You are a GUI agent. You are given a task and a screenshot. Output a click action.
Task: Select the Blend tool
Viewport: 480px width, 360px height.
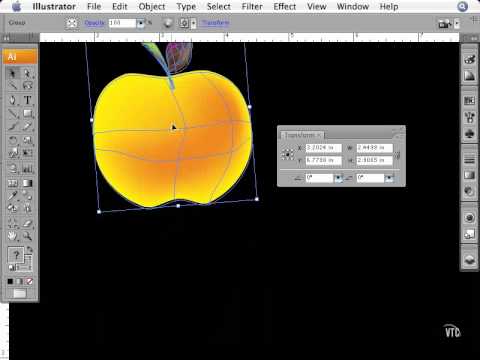tap(27, 195)
